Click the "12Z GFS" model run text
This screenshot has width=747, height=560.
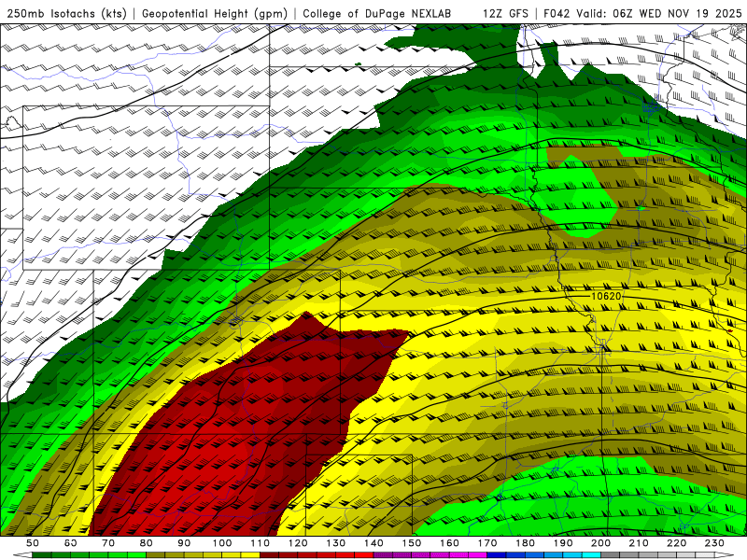[x=505, y=13]
